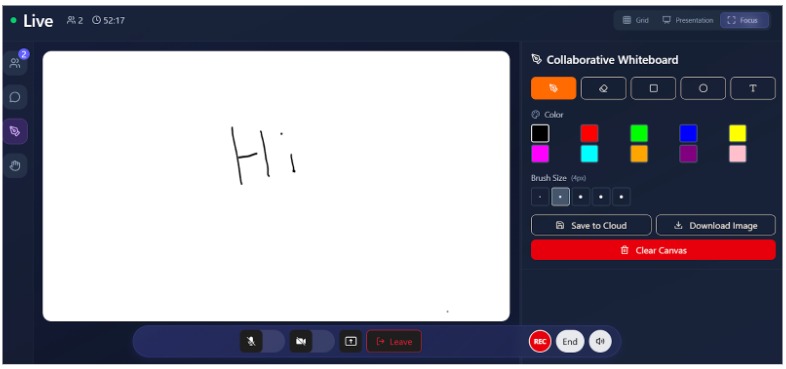This screenshot has height=369, width=786.
Task: Select the Rectangle shape tool
Action: [653, 88]
